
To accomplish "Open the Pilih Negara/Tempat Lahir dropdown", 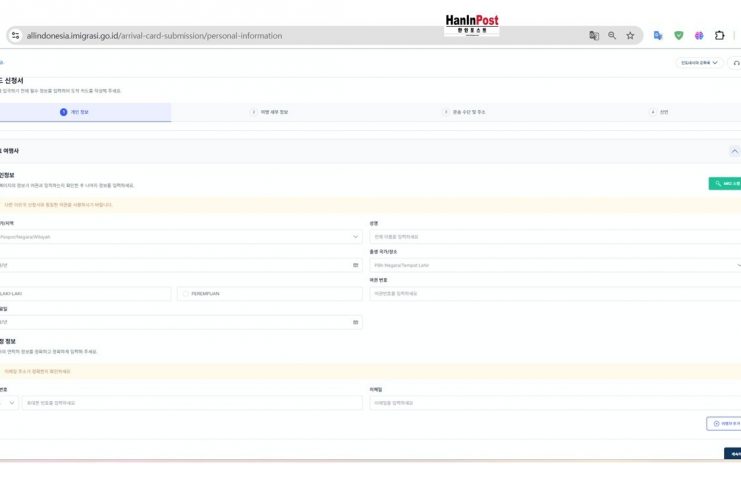I will click(554, 265).
